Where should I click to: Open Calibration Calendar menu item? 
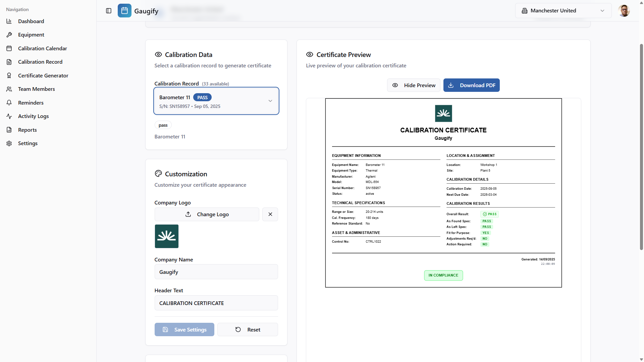point(43,48)
